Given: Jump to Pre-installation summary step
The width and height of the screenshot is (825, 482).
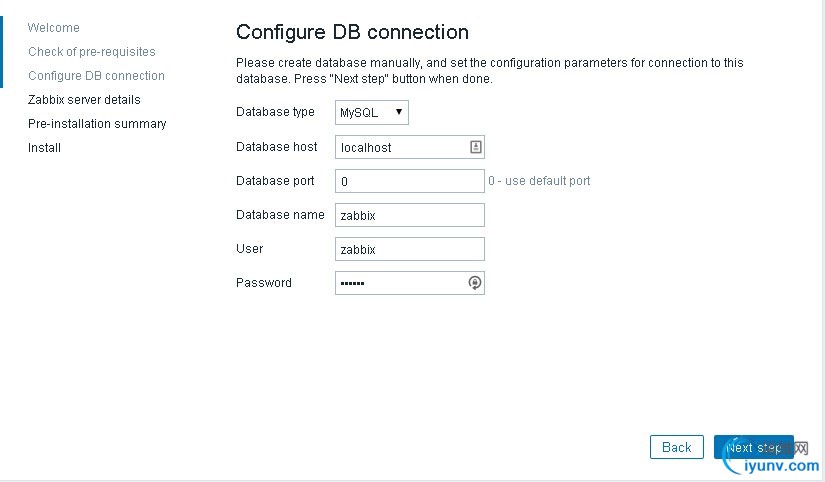Looking at the screenshot, I should [97, 124].
